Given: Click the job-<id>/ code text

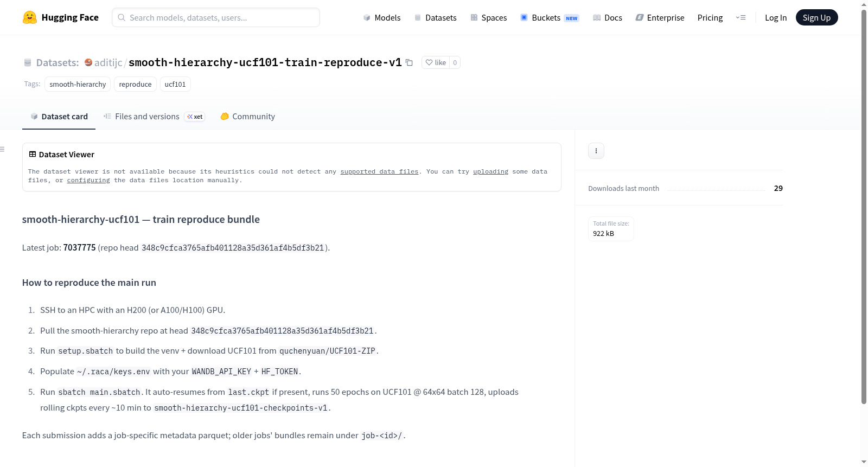Looking at the screenshot, I should tap(382, 436).
